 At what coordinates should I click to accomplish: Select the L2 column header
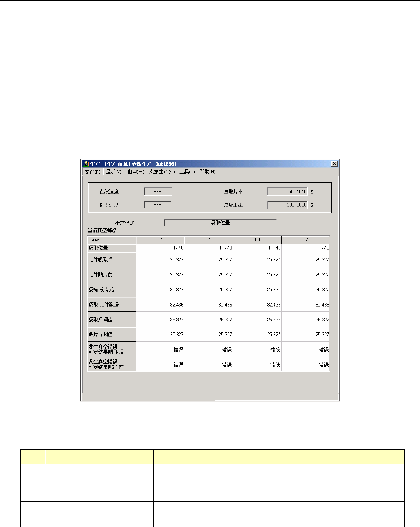pos(208,240)
